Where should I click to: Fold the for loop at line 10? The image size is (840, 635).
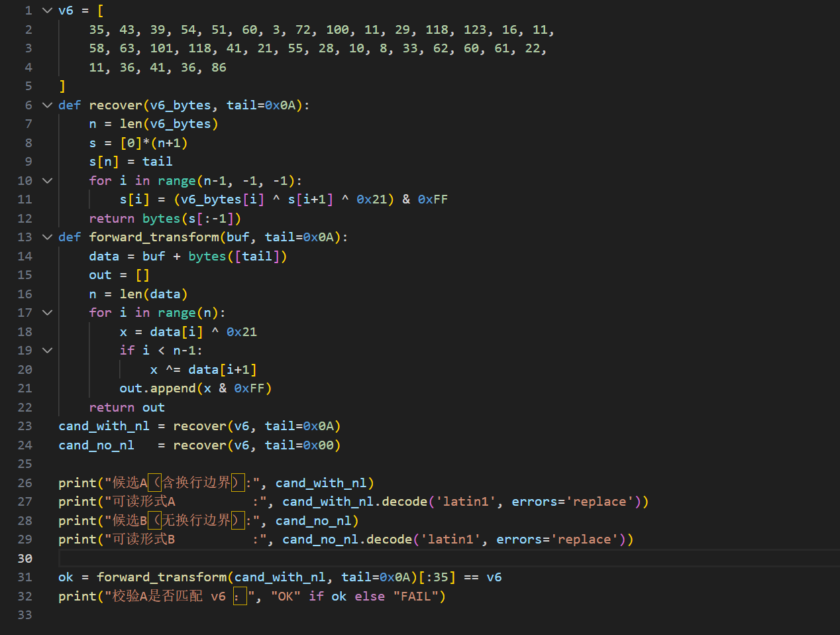[47, 180]
